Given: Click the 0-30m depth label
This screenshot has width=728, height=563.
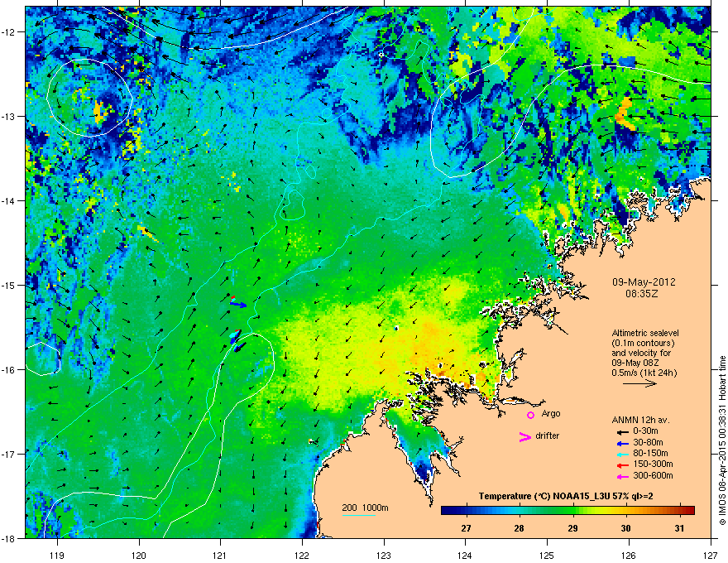Looking at the screenshot, I should tap(645, 431).
